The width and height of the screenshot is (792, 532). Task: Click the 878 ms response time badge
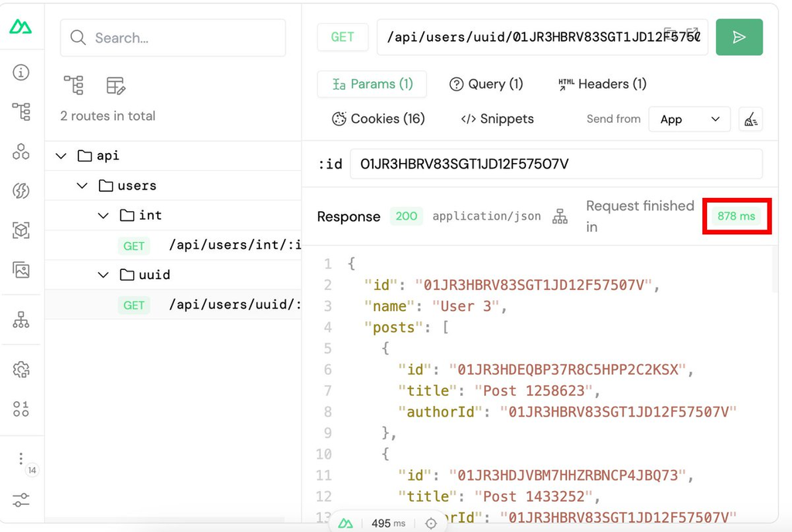coord(736,216)
